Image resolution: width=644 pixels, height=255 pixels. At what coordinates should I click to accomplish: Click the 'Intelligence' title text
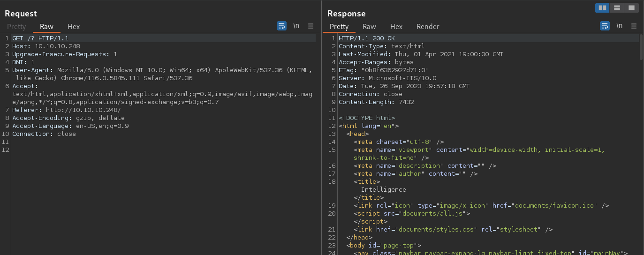tap(384, 190)
